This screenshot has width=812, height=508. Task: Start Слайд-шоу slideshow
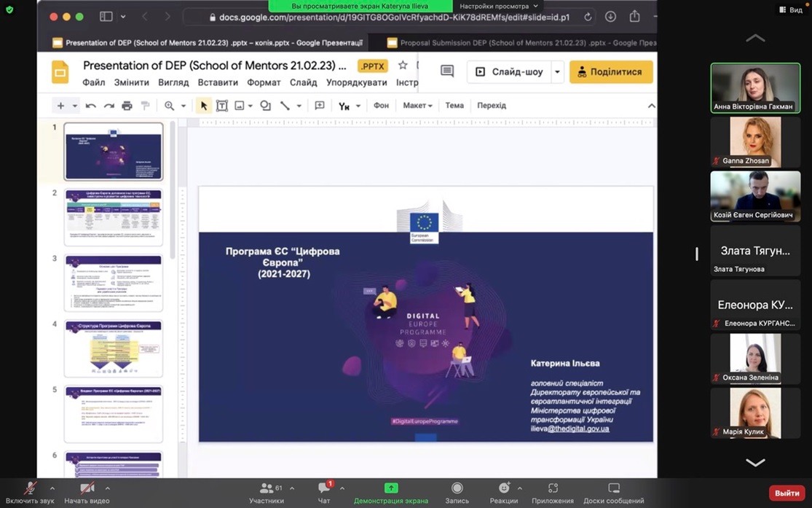(x=508, y=72)
